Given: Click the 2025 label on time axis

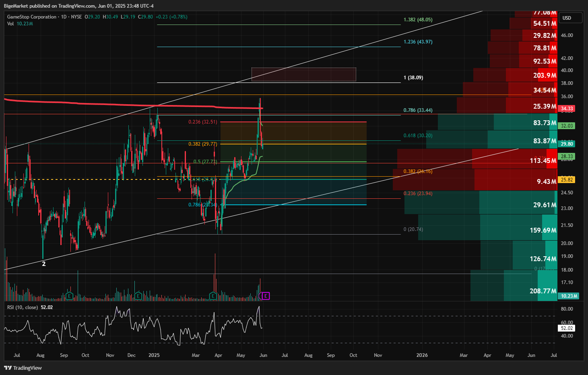Looking at the screenshot, I should 154,355.
